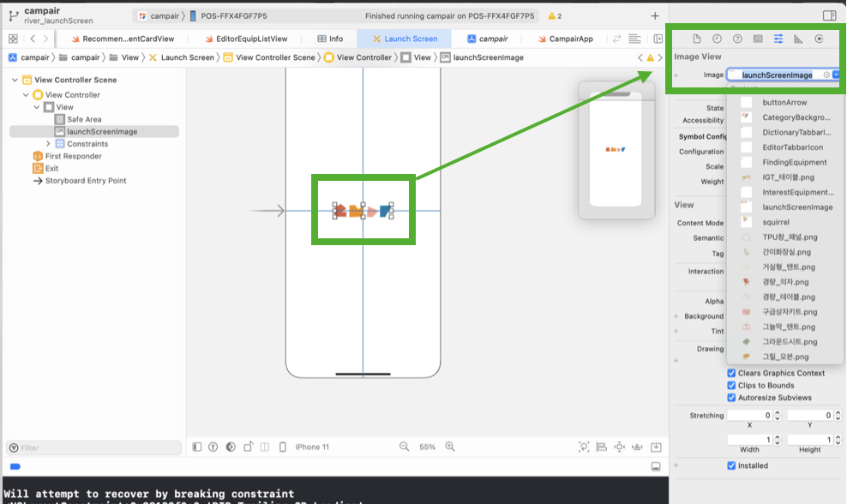Open the Connections inspector

819,39
